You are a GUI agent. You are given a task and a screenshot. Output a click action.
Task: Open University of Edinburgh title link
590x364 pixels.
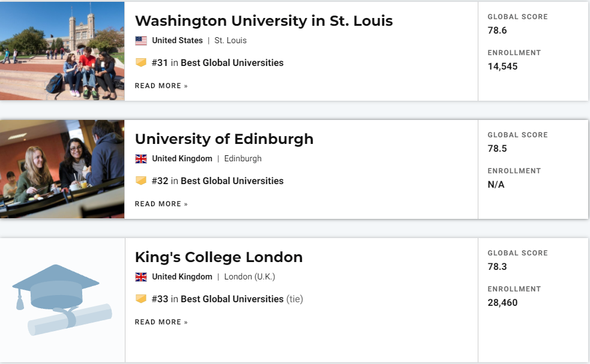(224, 139)
